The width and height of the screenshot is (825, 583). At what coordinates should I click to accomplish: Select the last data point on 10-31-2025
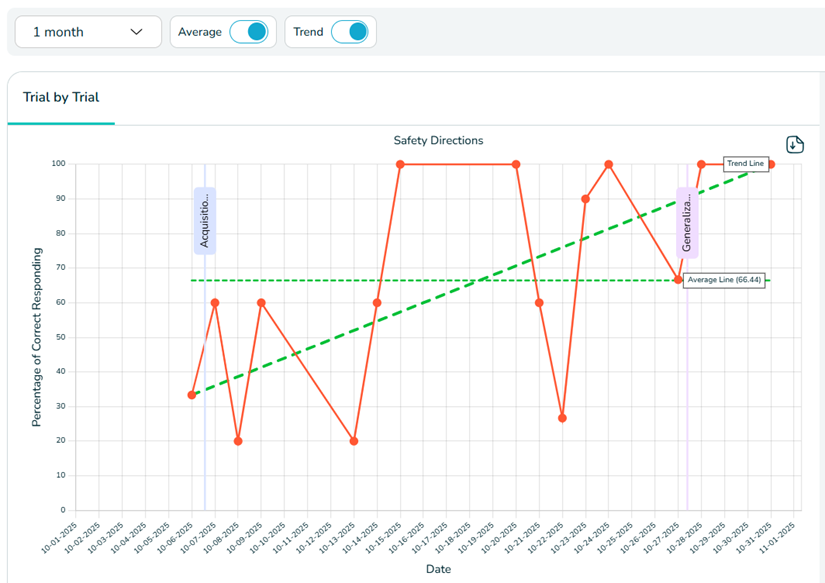771,164
